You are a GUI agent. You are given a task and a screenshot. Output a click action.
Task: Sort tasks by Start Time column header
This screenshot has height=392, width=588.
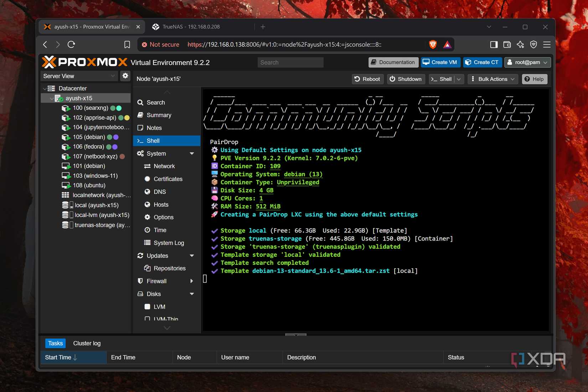pos(73,357)
